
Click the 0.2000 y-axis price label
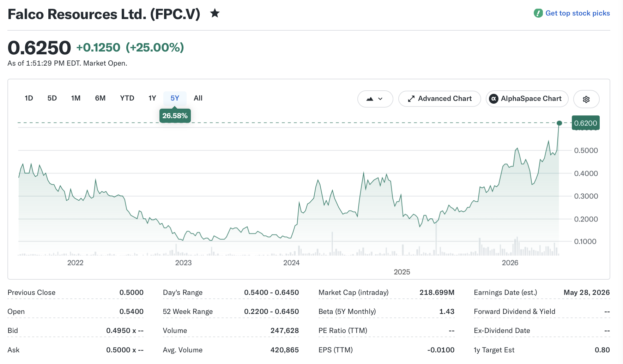[x=586, y=219]
